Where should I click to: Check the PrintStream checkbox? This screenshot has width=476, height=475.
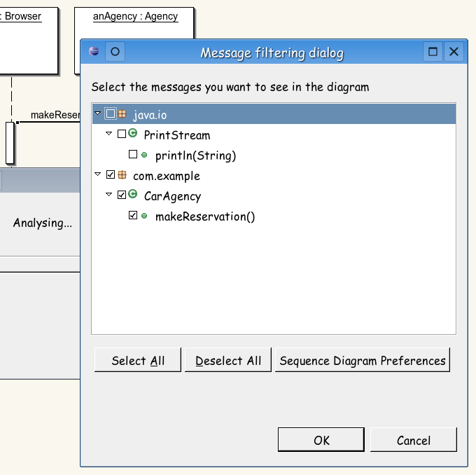[122, 134]
